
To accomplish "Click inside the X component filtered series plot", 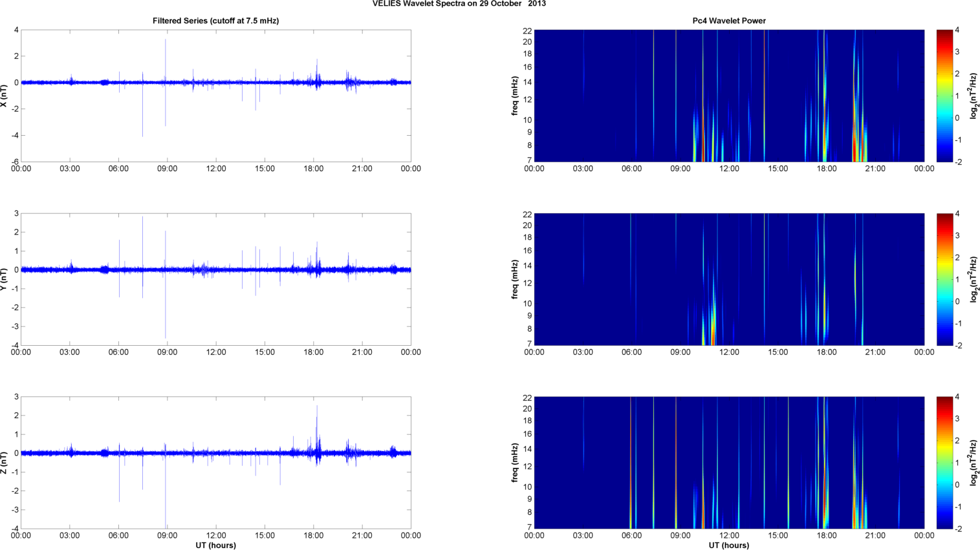I will pos(215,116).
